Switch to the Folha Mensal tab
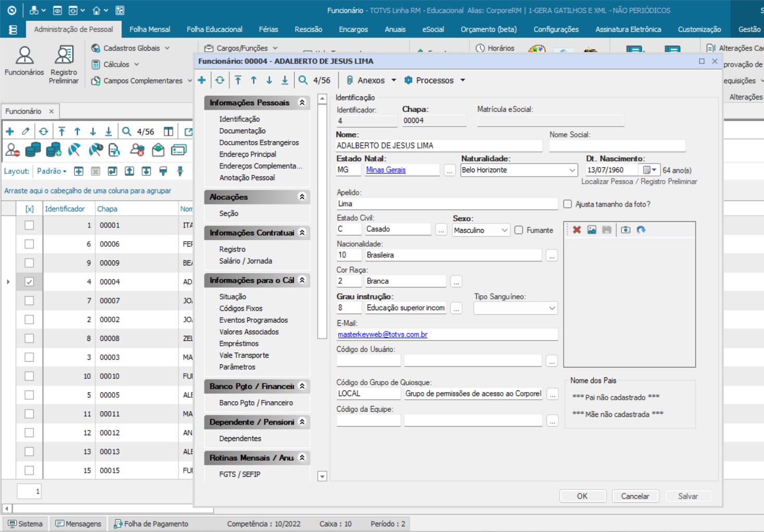 tap(149, 29)
